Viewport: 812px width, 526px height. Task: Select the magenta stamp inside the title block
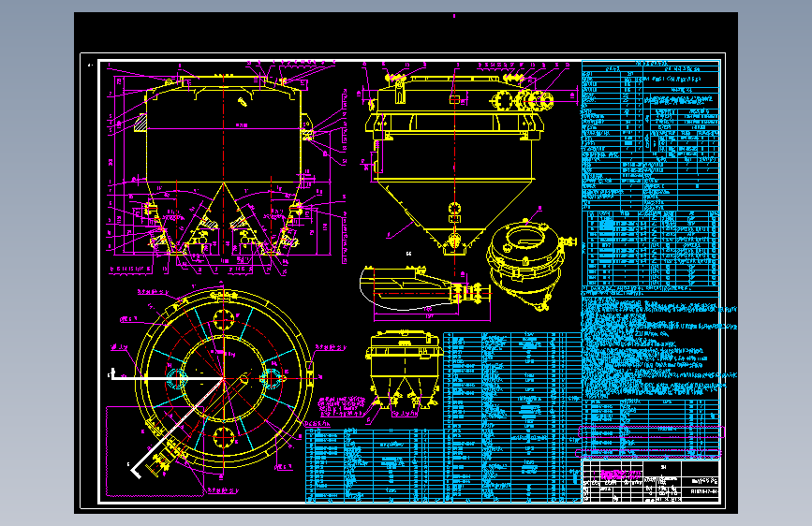(620, 474)
